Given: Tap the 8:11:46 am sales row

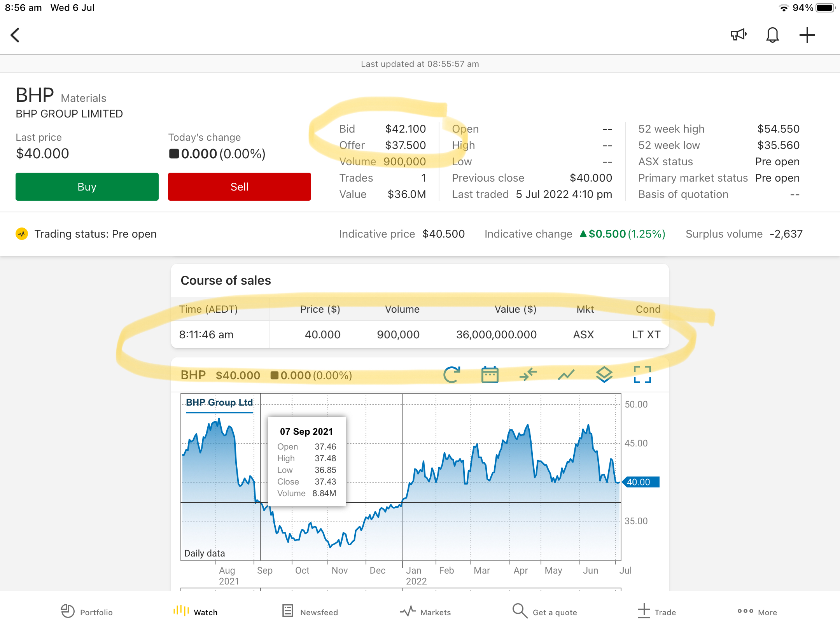Looking at the screenshot, I should tap(420, 334).
